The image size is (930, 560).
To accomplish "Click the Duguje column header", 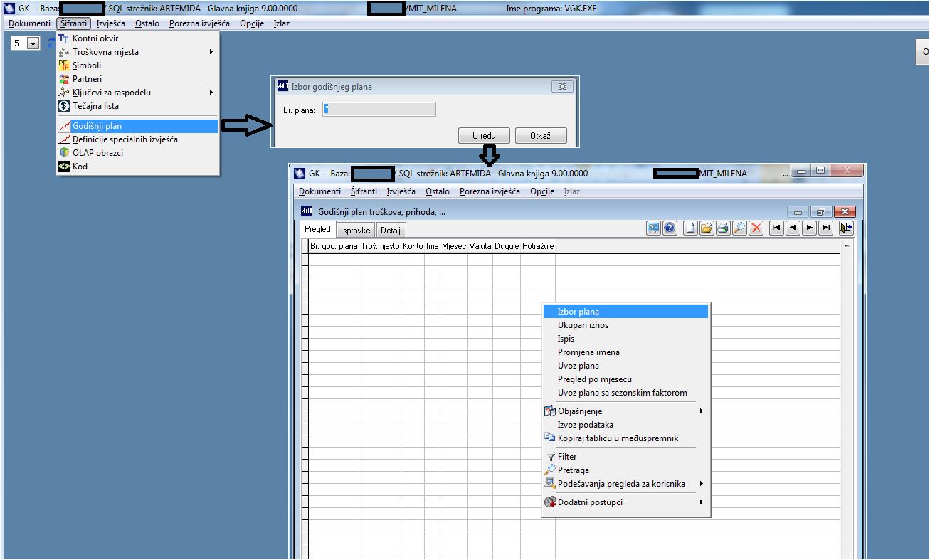I will coord(507,246).
